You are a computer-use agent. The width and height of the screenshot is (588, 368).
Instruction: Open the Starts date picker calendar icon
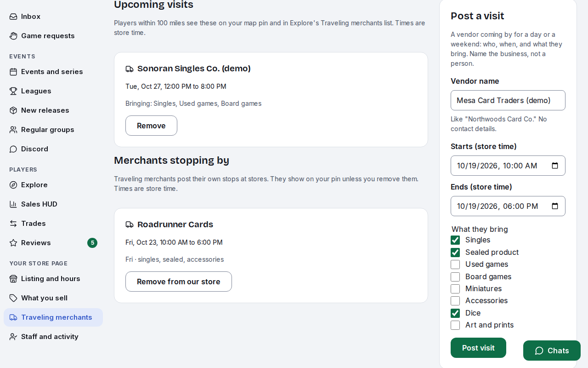point(555,166)
